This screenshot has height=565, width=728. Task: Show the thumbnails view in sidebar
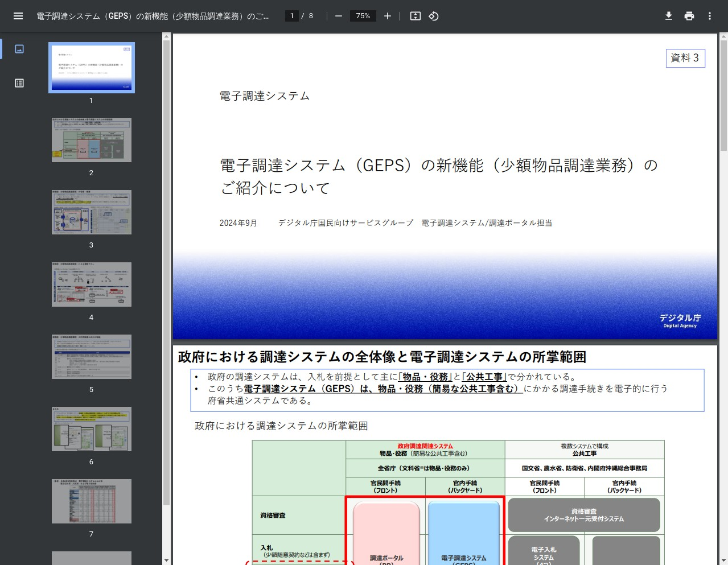[x=19, y=49]
